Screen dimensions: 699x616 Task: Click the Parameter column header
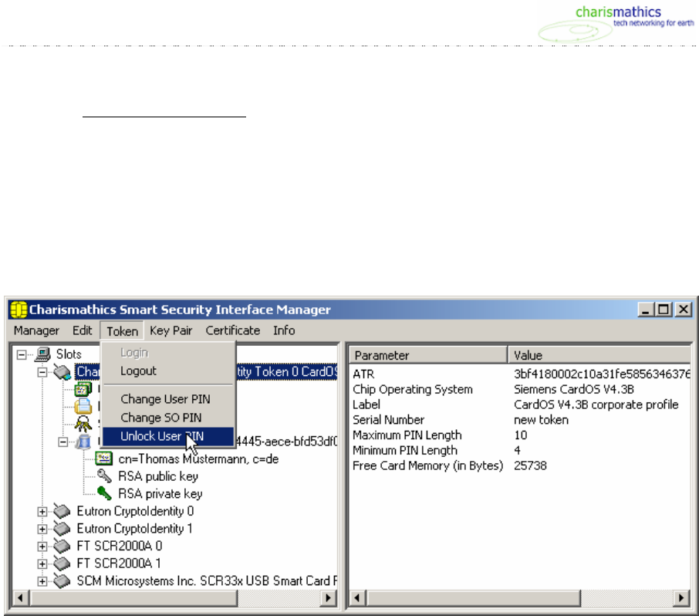(x=429, y=356)
